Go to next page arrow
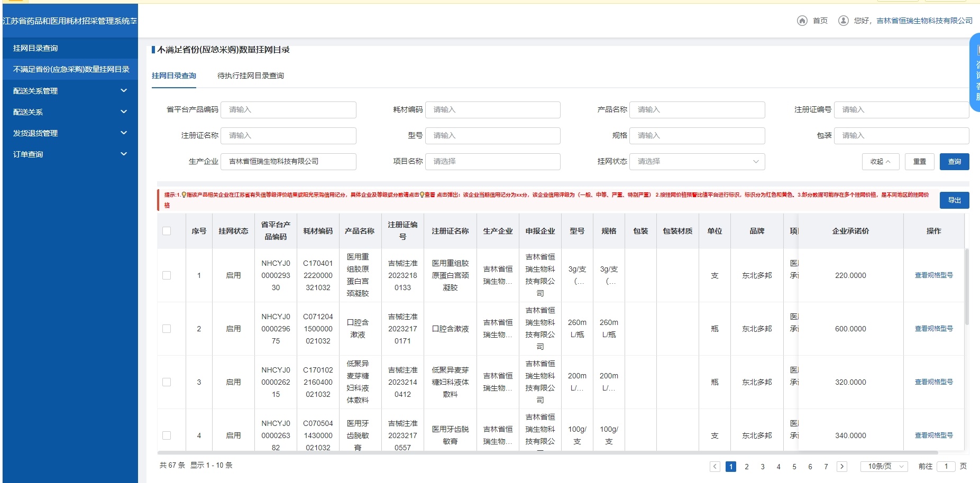 click(x=842, y=467)
